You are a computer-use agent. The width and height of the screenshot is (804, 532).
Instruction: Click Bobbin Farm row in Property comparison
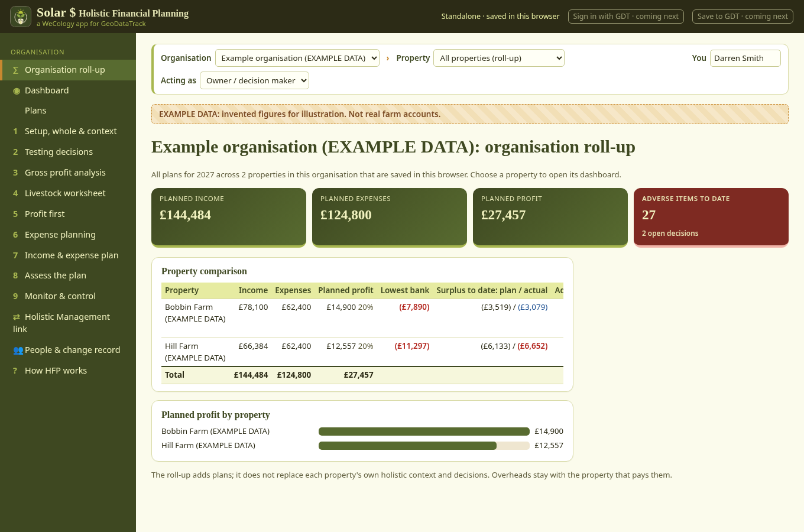(362, 319)
